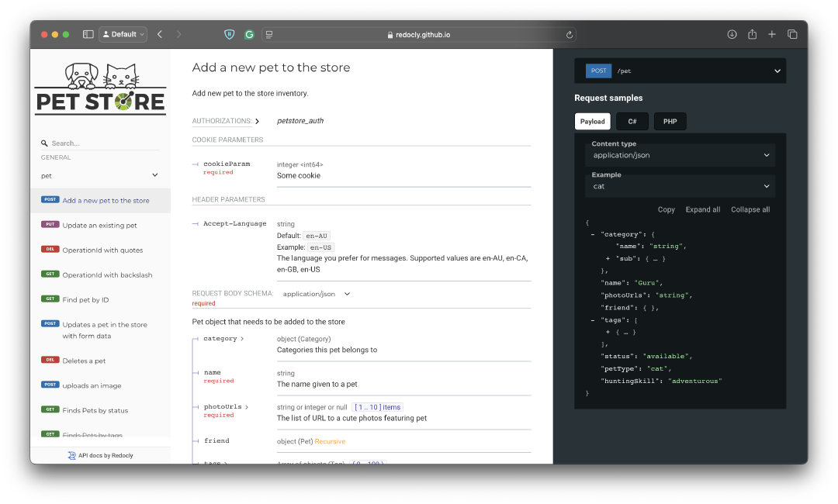
Task: Click the friend property name
Action: pyautogui.click(x=216, y=440)
